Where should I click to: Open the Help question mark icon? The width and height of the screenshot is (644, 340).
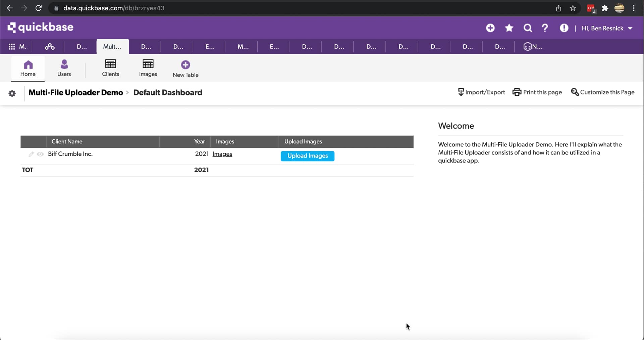pyautogui.click(x=545, y=28)
